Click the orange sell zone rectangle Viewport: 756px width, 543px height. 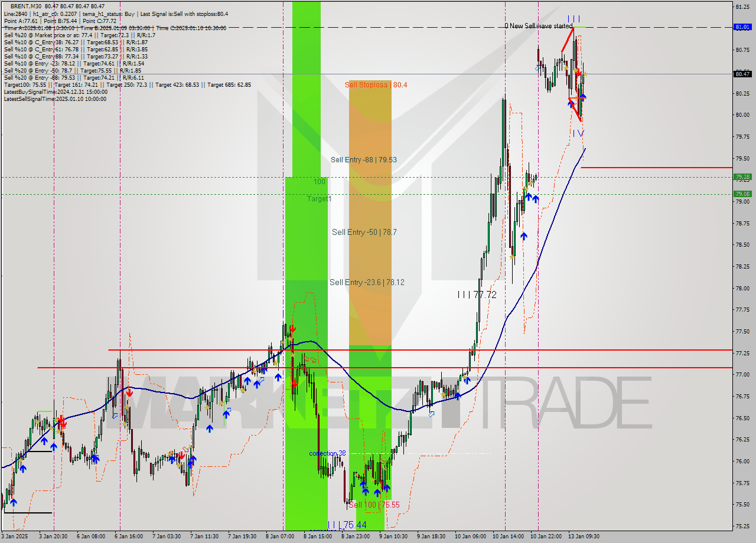370,212
